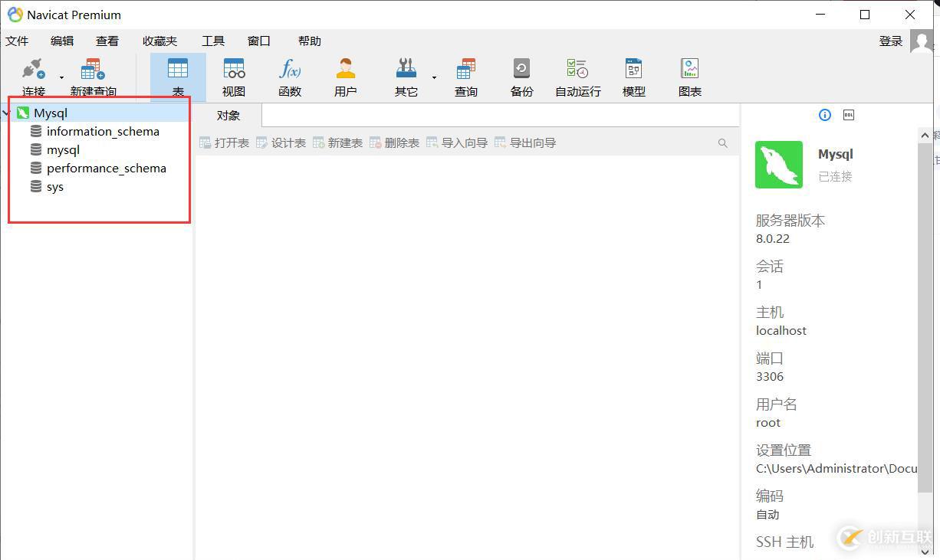Open the View (视图) toolbar icon

coord(234,69)
